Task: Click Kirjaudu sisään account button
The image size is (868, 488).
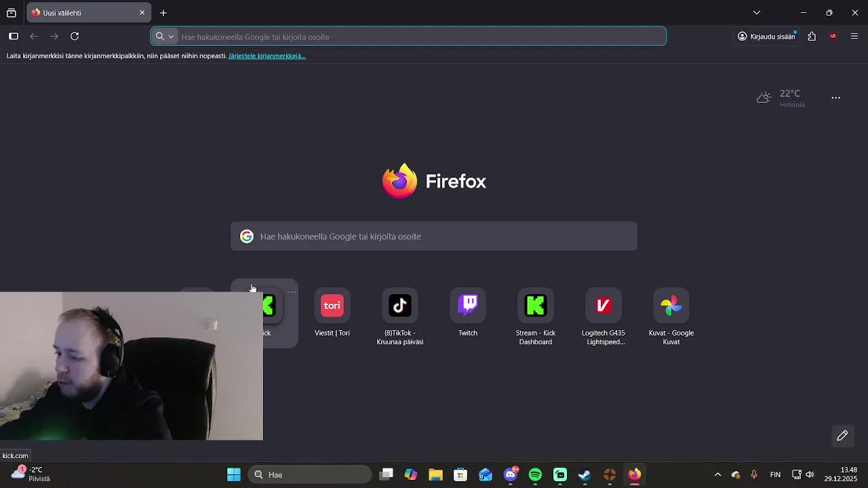Action: [x=766, y=37]
